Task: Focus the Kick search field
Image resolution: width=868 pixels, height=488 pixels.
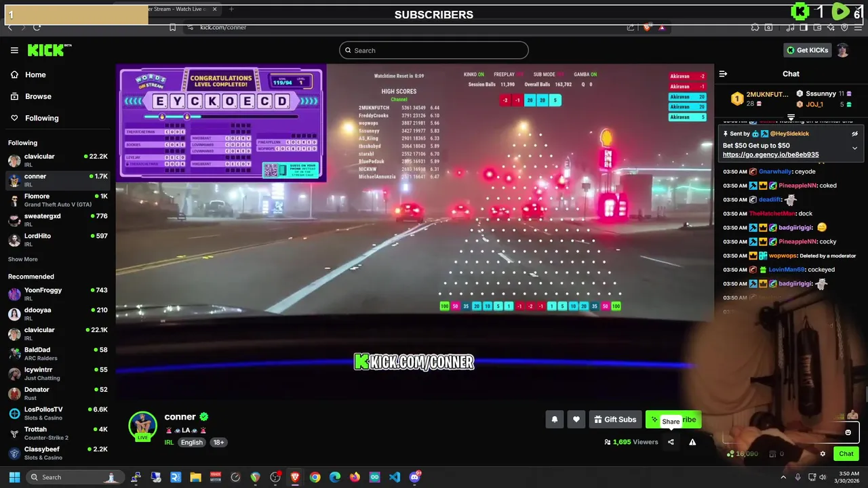Action: 434,50
